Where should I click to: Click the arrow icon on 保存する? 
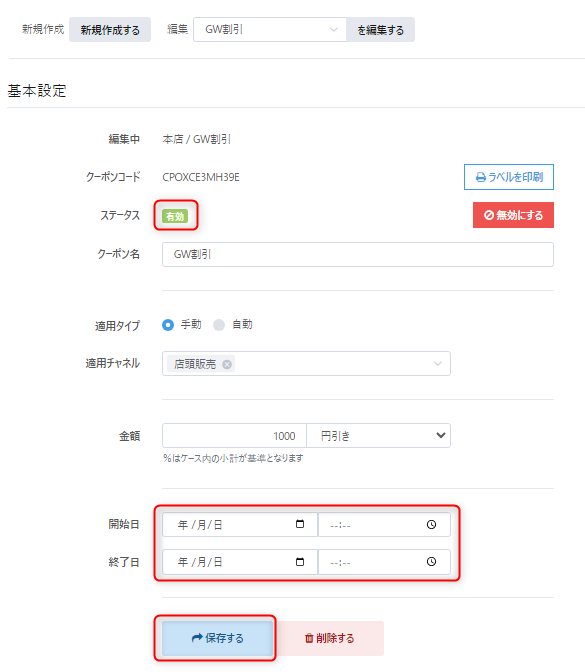point(197,638)
